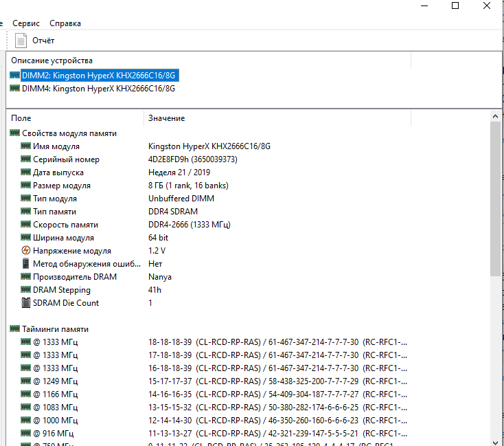Click the 17-18-18-39 timing row icon

click(25, 355)
